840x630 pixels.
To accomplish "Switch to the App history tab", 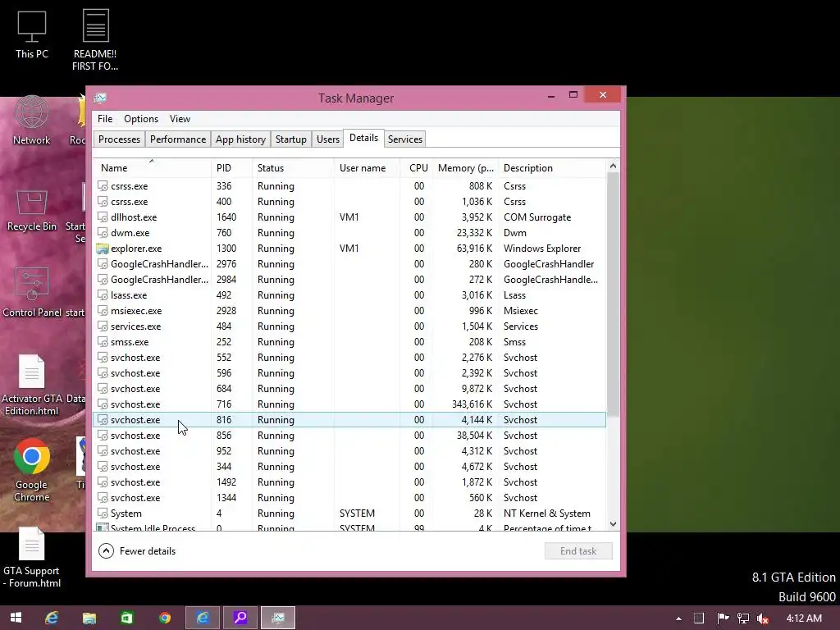I will pos(240,139).
